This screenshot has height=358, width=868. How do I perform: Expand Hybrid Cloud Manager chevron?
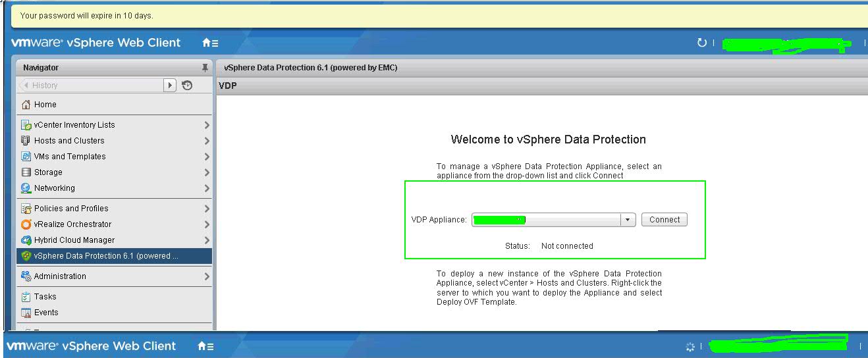(x=207, y=240)
